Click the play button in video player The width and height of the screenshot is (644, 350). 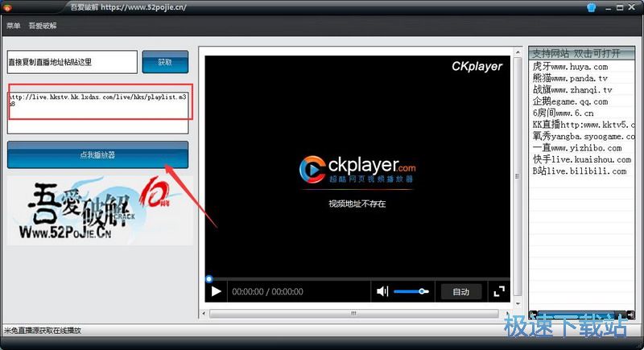pyautogui.click(x=216, y=291)
